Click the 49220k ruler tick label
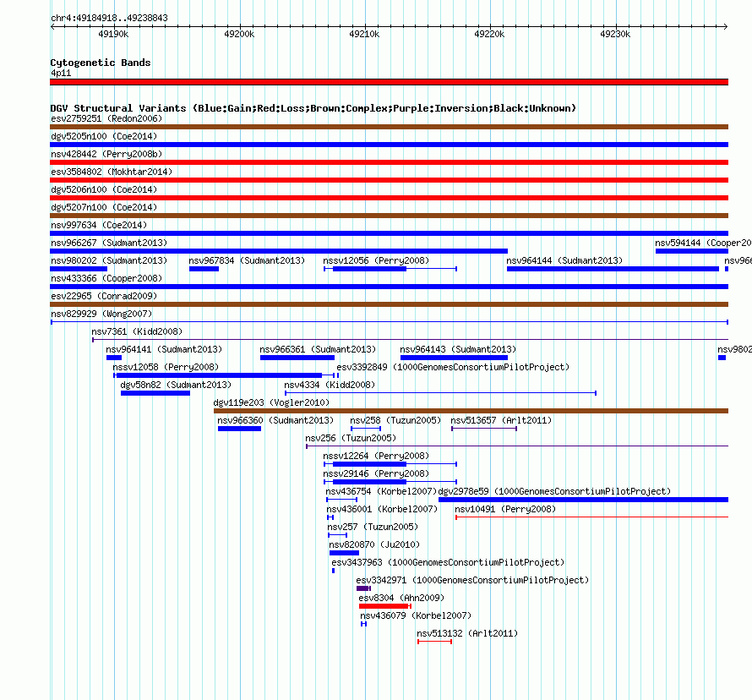Viewport: 752px width, 700px height. [489, 34]
